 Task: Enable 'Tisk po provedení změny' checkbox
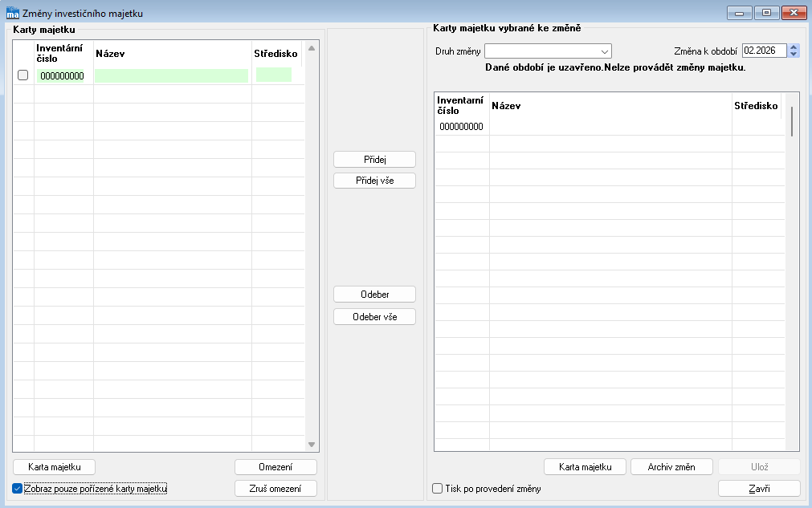438,489
